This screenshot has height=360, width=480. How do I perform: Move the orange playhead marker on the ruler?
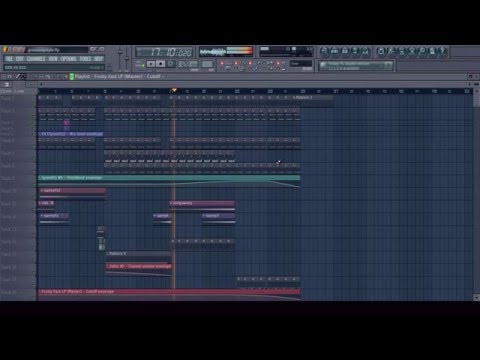point(174,90)
